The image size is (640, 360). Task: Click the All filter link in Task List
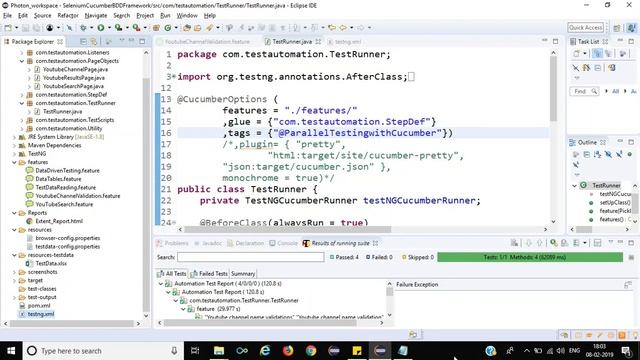[x=616, y=91]
